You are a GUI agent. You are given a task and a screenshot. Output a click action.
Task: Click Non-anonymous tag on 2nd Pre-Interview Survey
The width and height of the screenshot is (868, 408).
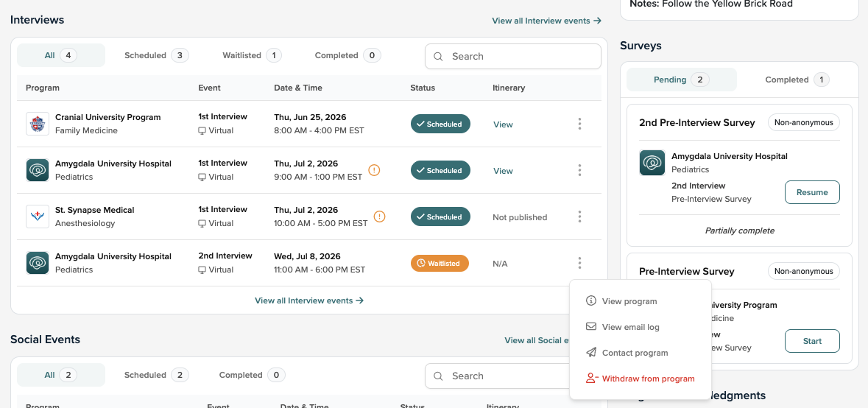[804, 122]
